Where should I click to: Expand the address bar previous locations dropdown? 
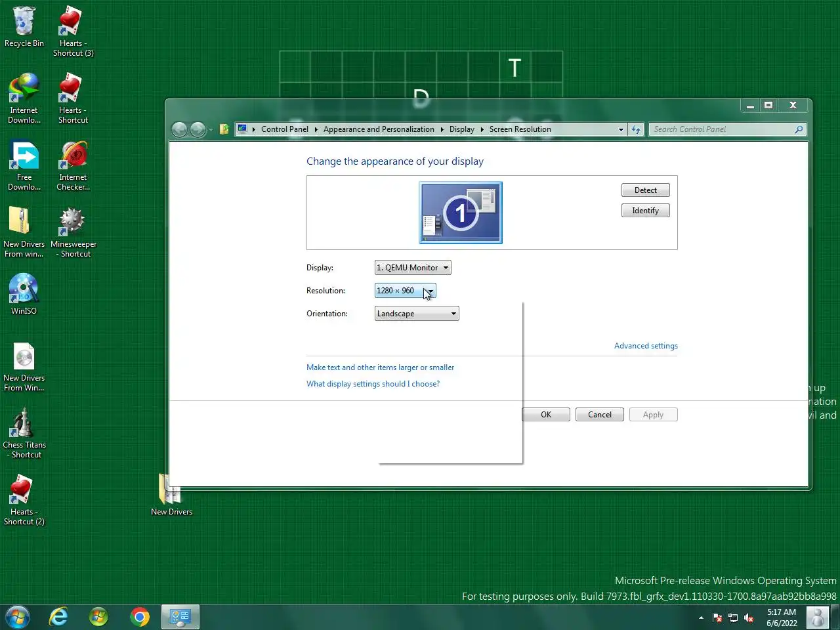621,129
